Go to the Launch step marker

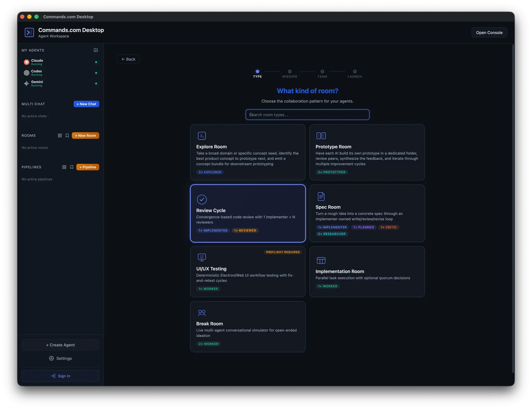pyautogui.click(x=355, y=71)
